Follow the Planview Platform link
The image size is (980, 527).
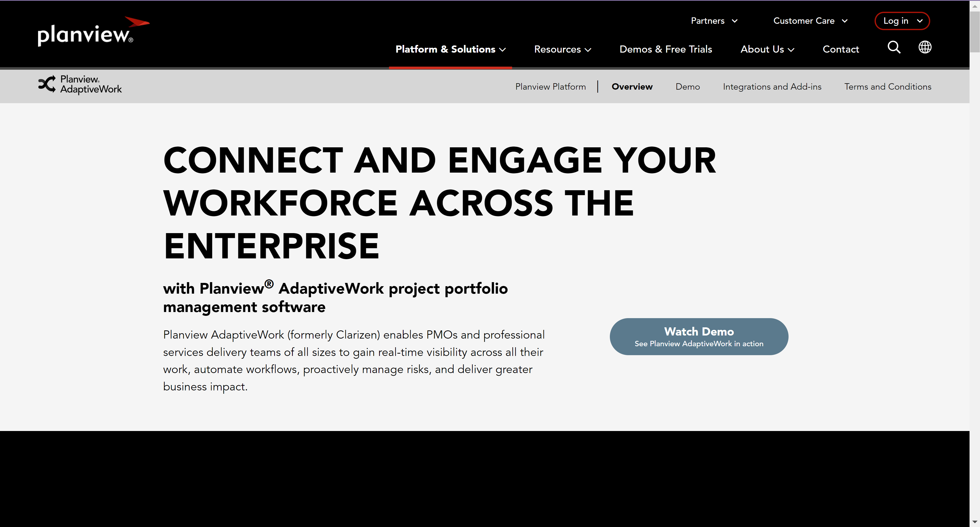550,87
